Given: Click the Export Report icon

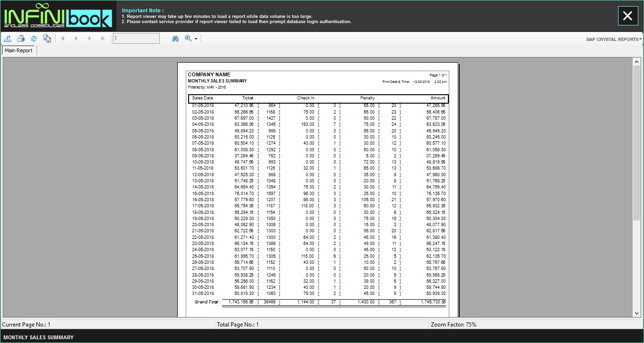Looking at the screenshot, I should (8, 39).
